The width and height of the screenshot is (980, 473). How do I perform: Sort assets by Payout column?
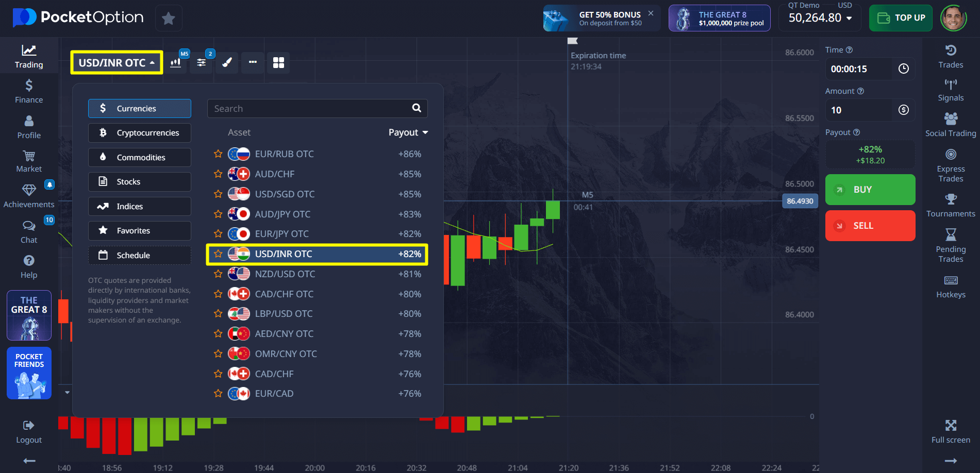408,132
